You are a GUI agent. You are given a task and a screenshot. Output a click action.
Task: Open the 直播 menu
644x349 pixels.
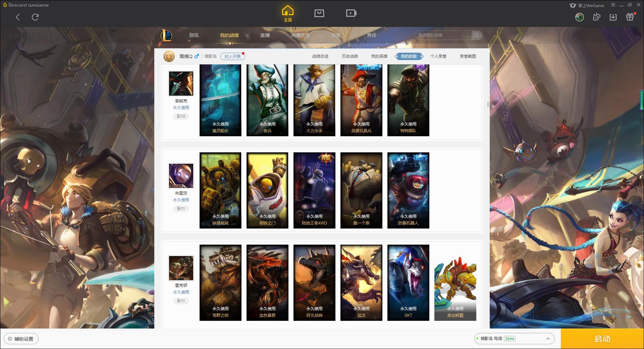point(265,35)
